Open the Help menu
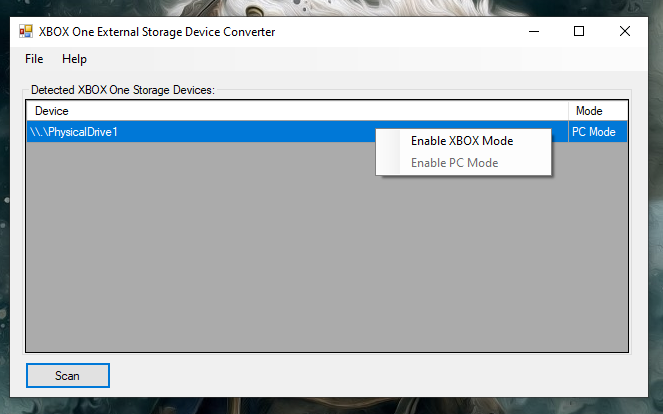The height and width of the screenshot is (414, 663). [74, 59]
